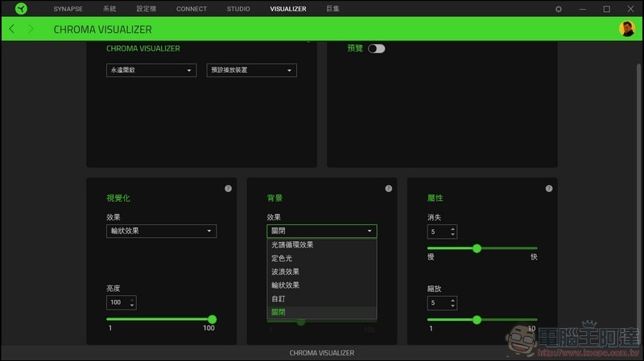Toggle the 預覽 preview switch

click(376, 49)
